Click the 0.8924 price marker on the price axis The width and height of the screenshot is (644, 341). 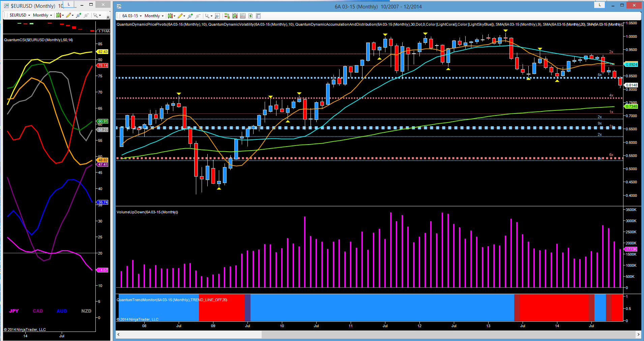pyautogui.click(x=631, y=64)
